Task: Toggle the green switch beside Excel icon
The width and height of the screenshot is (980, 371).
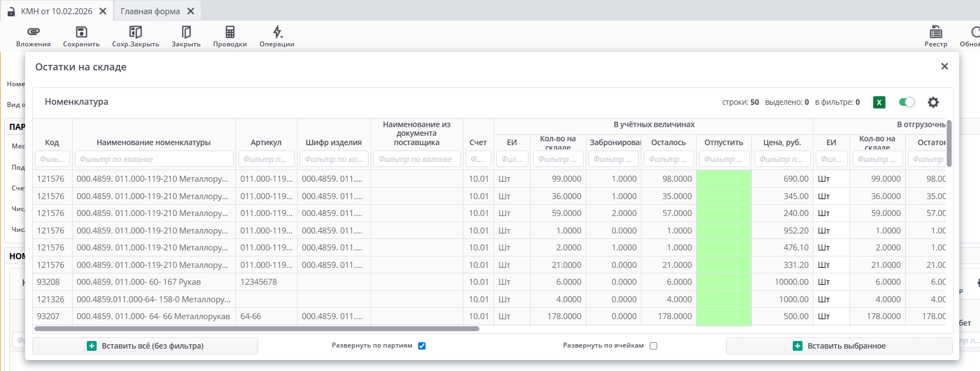Action: pyautogui.click(x=907, y=102)
